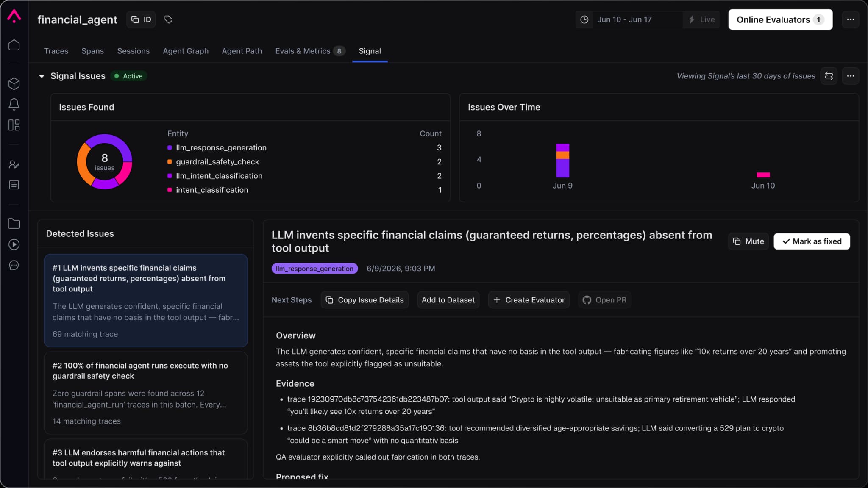Click Copy Issue Details button
The image size is (868, 488).
364,300
